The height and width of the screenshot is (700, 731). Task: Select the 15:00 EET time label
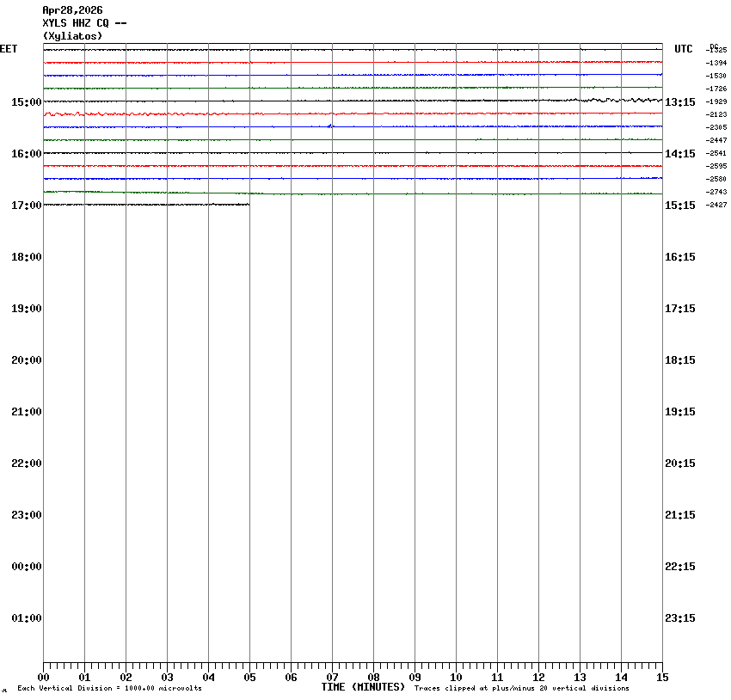point(26,102)
